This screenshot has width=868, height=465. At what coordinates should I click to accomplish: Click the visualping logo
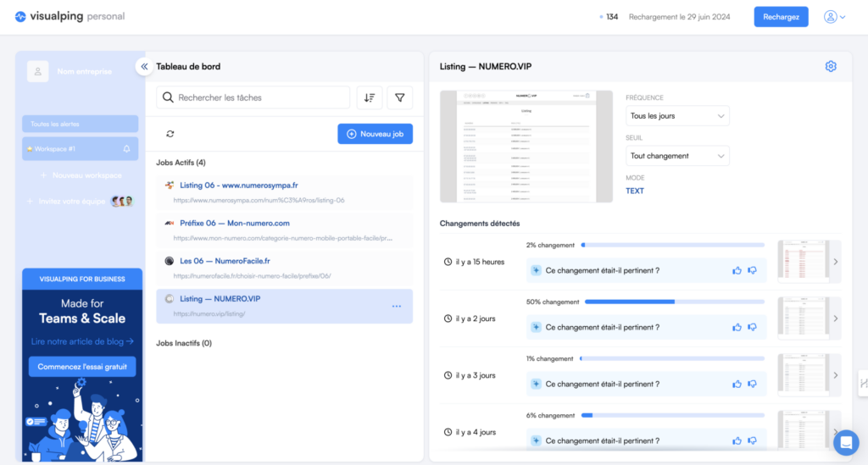70,17
